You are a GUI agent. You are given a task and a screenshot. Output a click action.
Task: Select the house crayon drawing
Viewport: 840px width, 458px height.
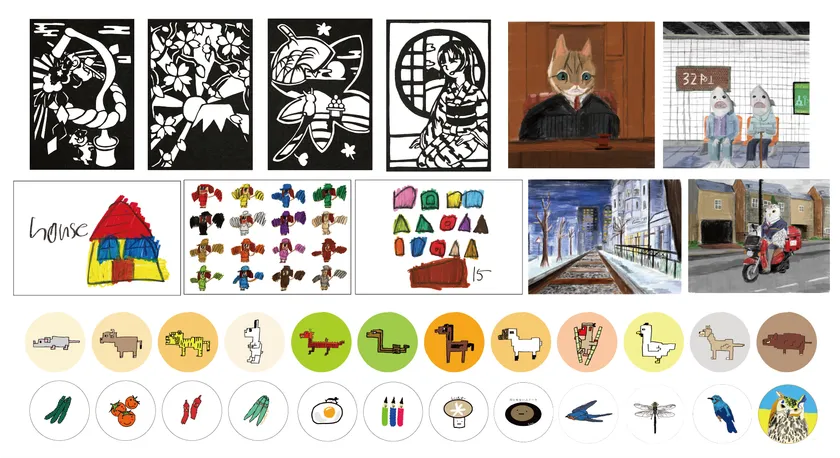tap(97, 238)
